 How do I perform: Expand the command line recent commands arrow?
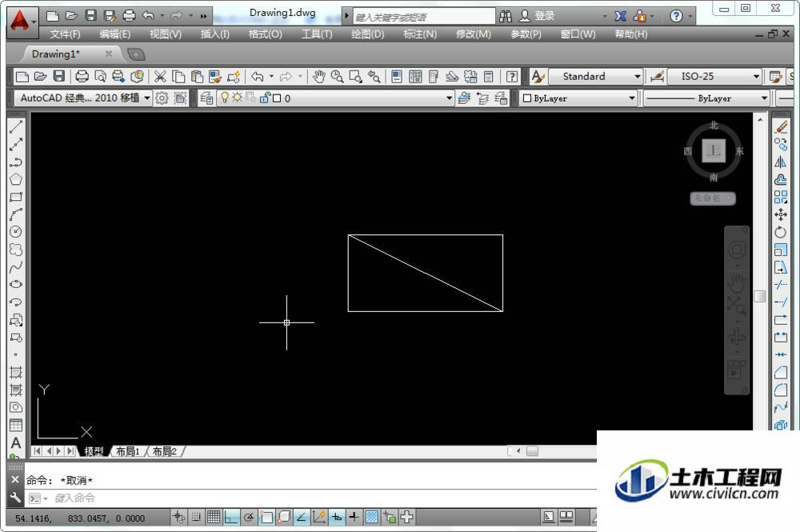[46, 498]
